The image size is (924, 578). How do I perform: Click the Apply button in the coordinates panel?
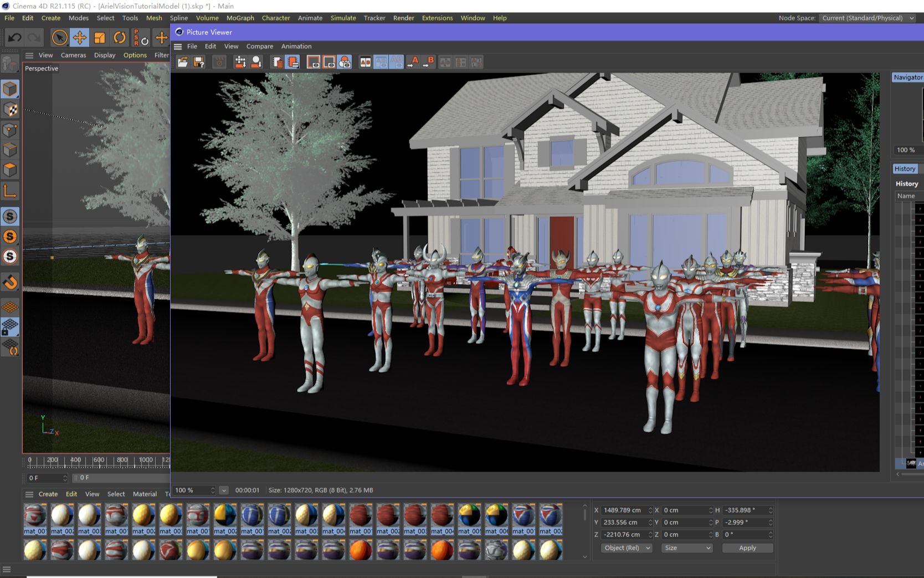(x=747, y=548)
